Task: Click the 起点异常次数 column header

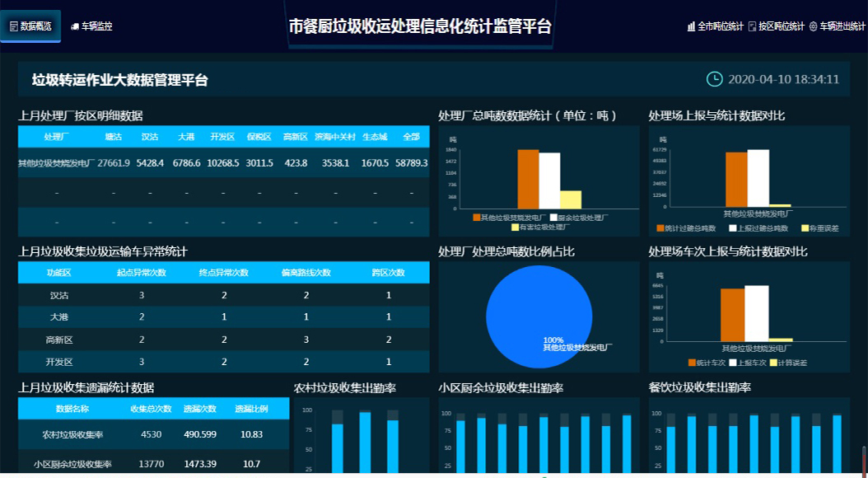Action: click(141, 273)
